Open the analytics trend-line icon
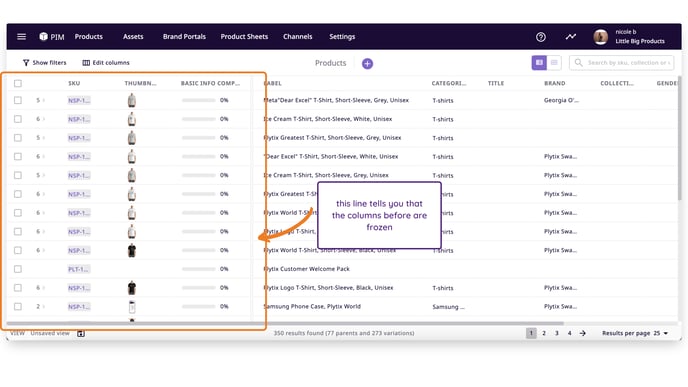This screenshot has width=688, height=387. click(570, 36)
